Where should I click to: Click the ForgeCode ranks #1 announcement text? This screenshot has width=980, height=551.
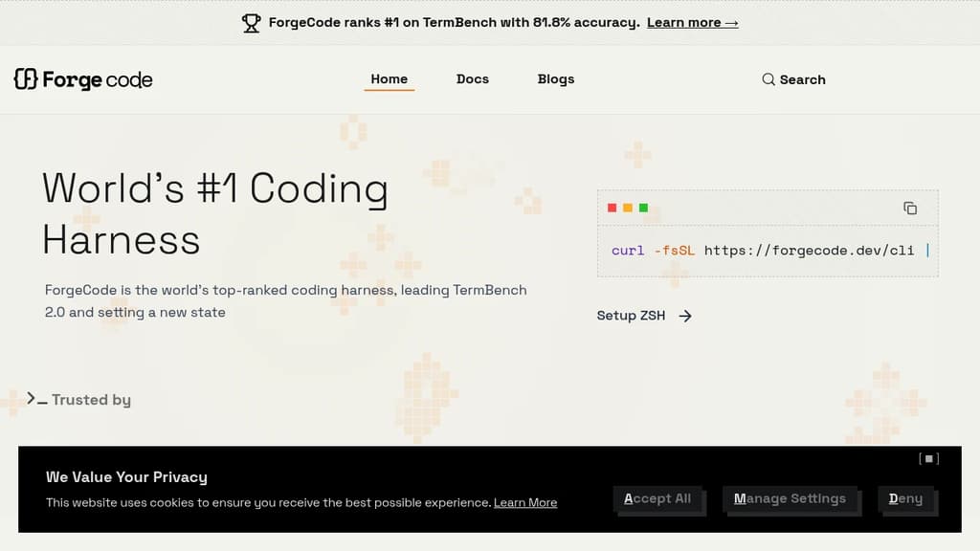tap(455, 23)
